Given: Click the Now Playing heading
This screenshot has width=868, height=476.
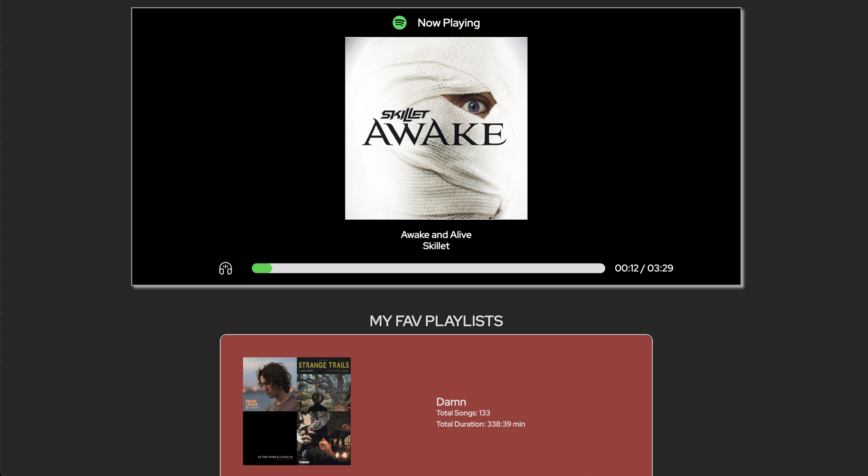Looking at the screenshot, I should 448,23.
